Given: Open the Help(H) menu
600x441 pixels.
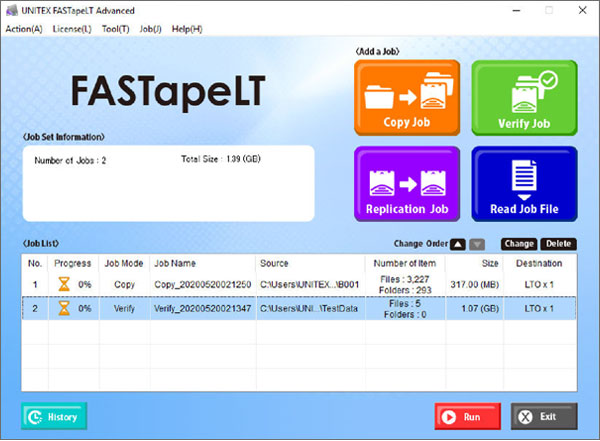Looking at the screenshot, I should [x=187, y=29].
